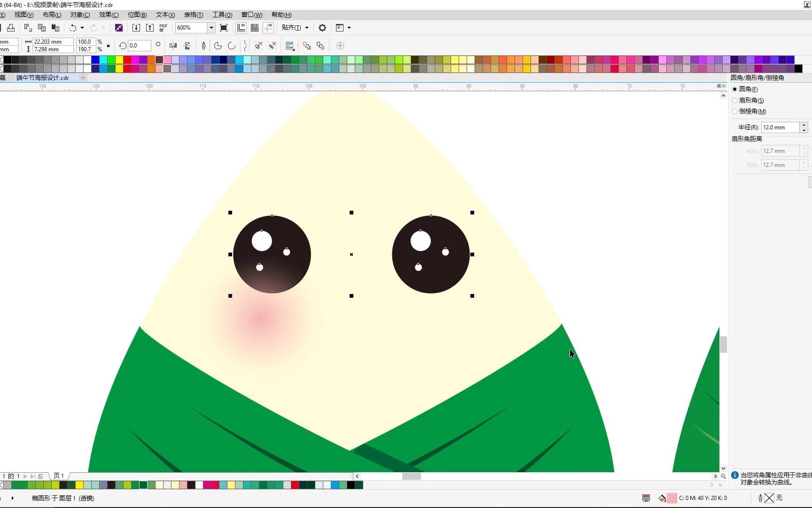This screenshot has height=508, width=812.
Task: Toggle the show grid icon
Action: pyautogui.click(x=255, y=28)
